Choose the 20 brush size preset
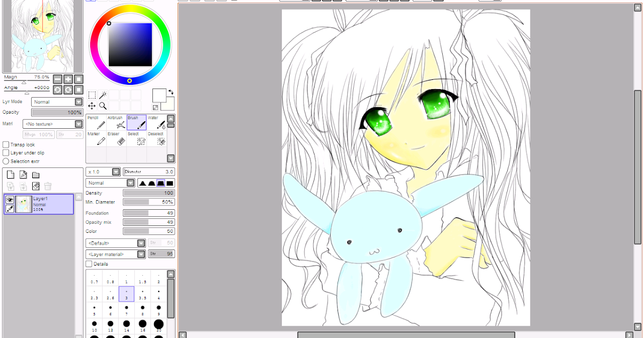Screen dimensions: 644x338 pyautogui.click(x=158, y=326)
